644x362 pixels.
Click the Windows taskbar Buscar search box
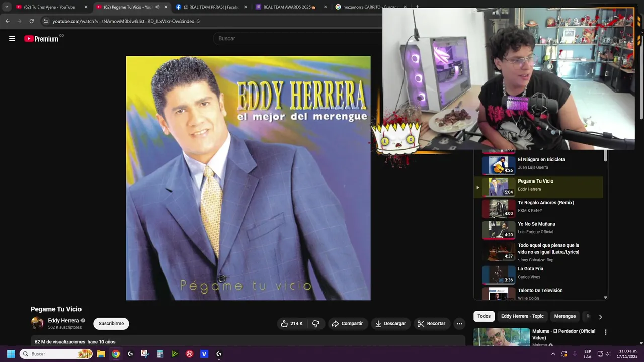(x=56, y=354)
